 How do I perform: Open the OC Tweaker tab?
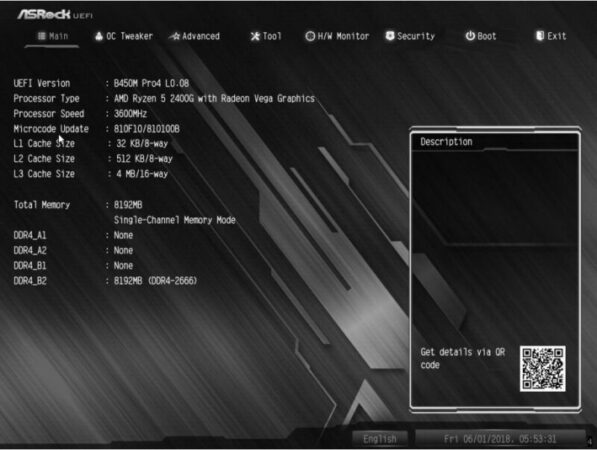[124, 37]
